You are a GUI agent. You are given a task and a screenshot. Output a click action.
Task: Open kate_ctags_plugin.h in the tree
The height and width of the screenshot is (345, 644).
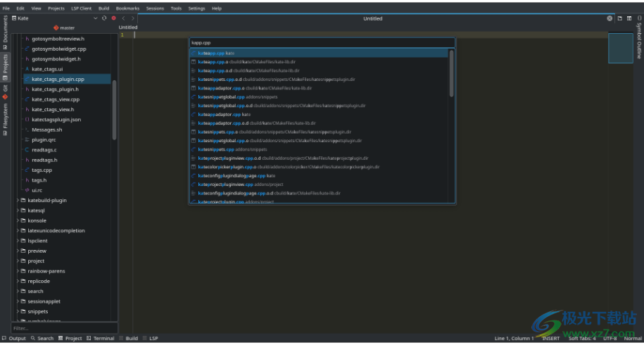coord(55,89)
